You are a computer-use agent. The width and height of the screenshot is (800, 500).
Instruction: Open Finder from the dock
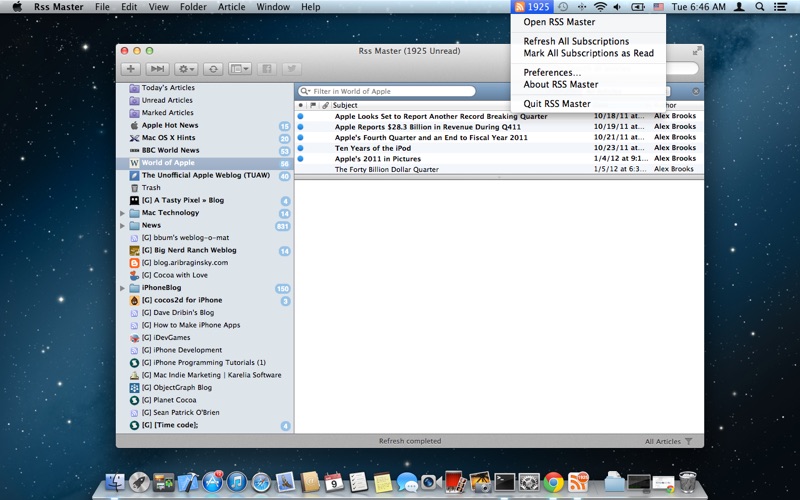pos(115,482)
